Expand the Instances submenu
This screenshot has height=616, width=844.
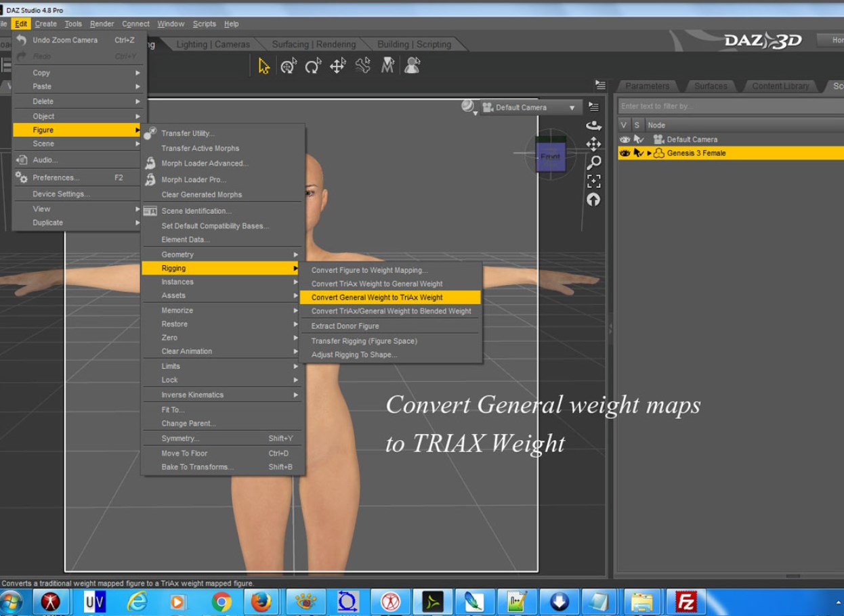coord(221,282)
